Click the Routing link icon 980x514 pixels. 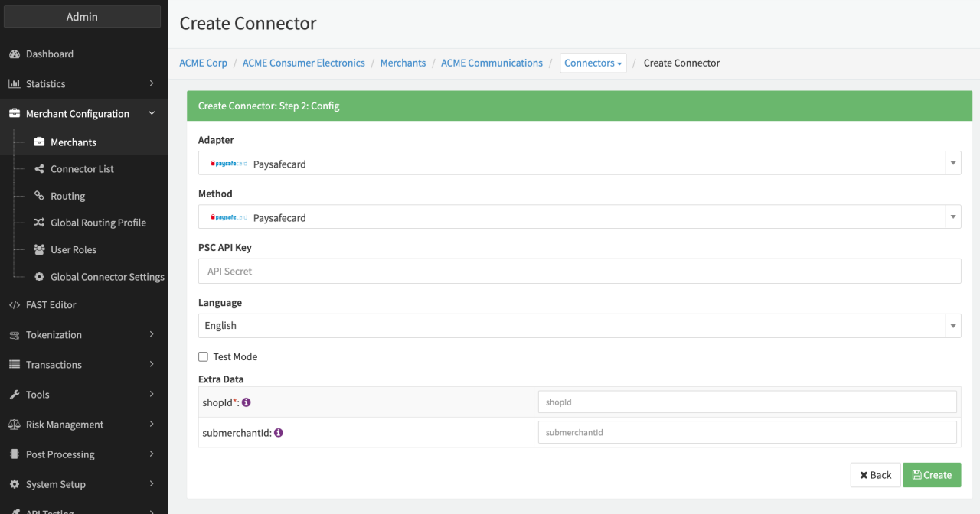[39, 196]
